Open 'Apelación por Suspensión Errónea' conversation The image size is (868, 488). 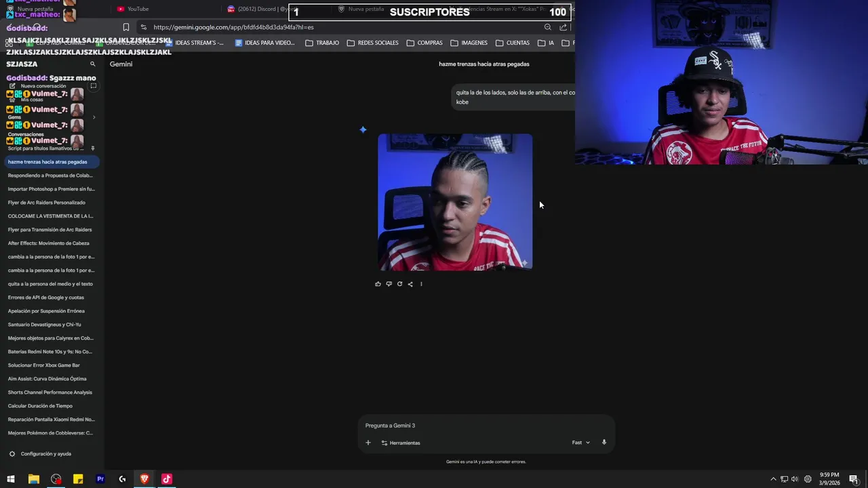coord(46,311)
